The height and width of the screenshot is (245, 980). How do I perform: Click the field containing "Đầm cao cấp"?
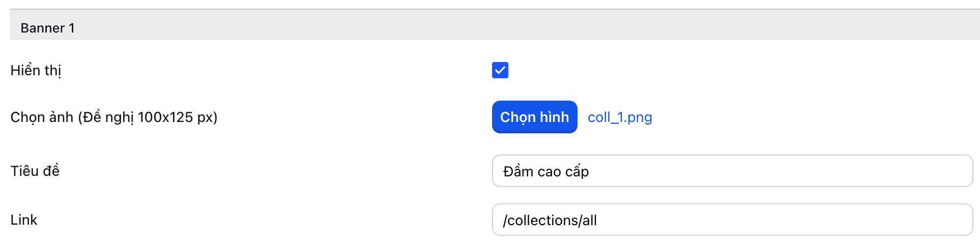coord(732,171)
